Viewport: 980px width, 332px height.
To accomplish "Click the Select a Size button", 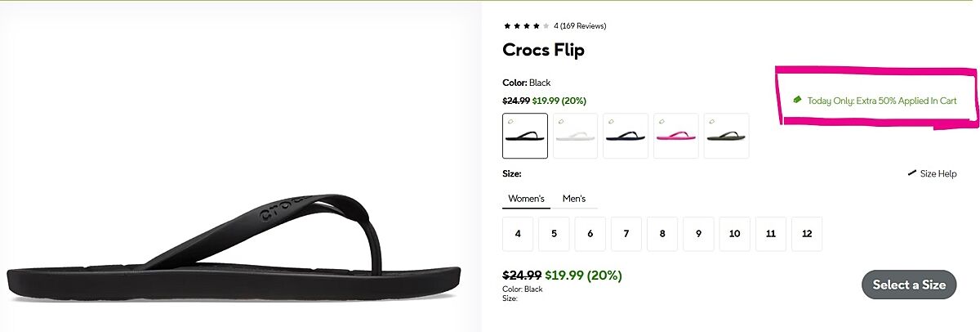I will point(909,285).
